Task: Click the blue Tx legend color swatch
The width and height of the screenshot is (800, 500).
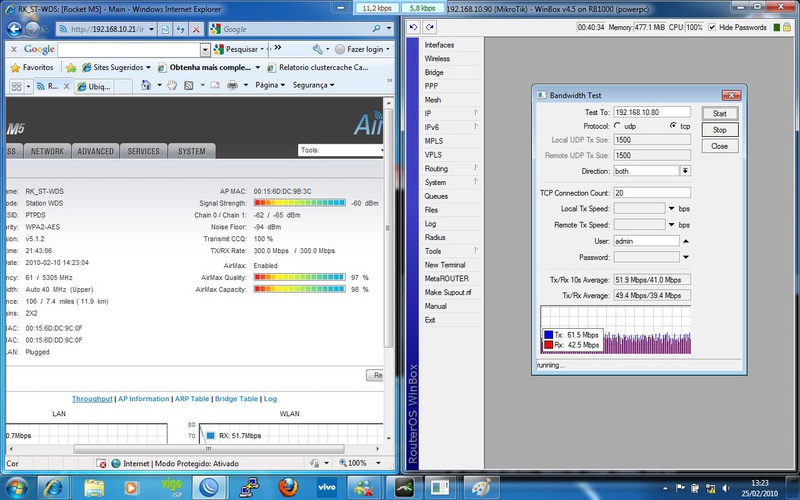Action: 547,334
